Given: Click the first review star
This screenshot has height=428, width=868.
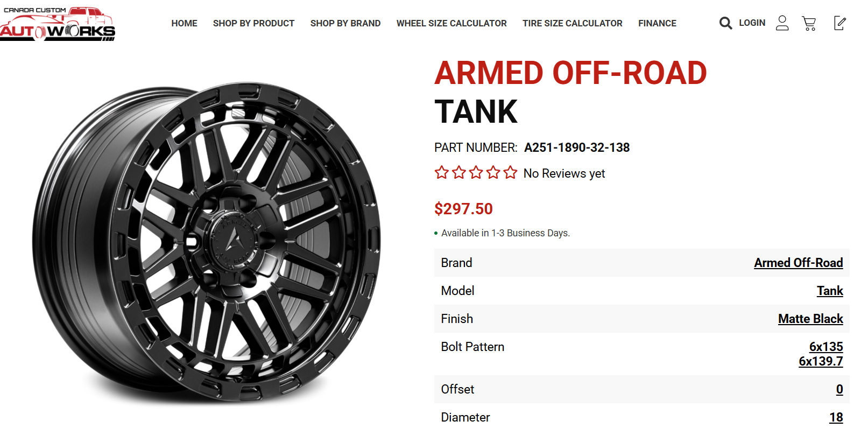Looking at the screenshot, I should point(442,173).
